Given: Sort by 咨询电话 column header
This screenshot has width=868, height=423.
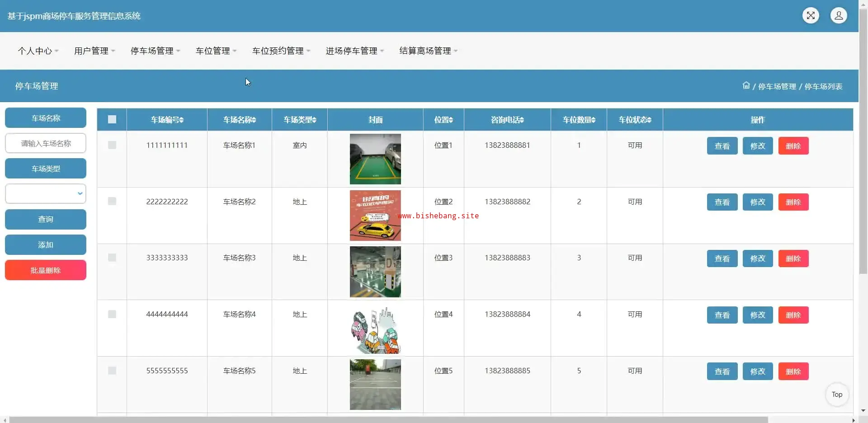Looking at the screenshot, I should coord(507,120).
